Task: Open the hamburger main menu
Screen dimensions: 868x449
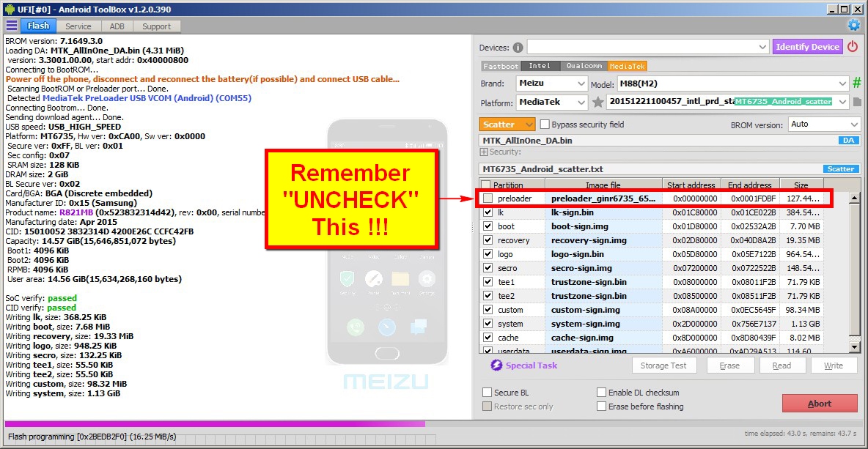Action: click(12, 26)
